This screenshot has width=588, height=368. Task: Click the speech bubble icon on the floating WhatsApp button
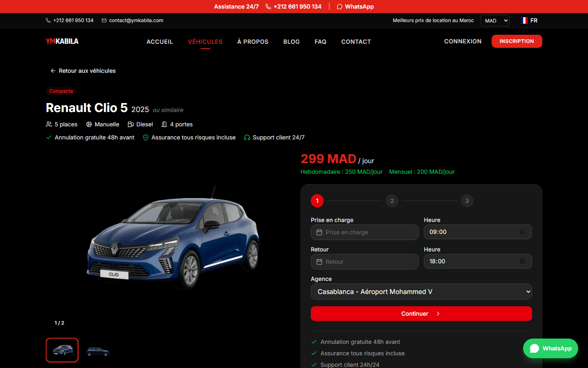tap(535, 348)
